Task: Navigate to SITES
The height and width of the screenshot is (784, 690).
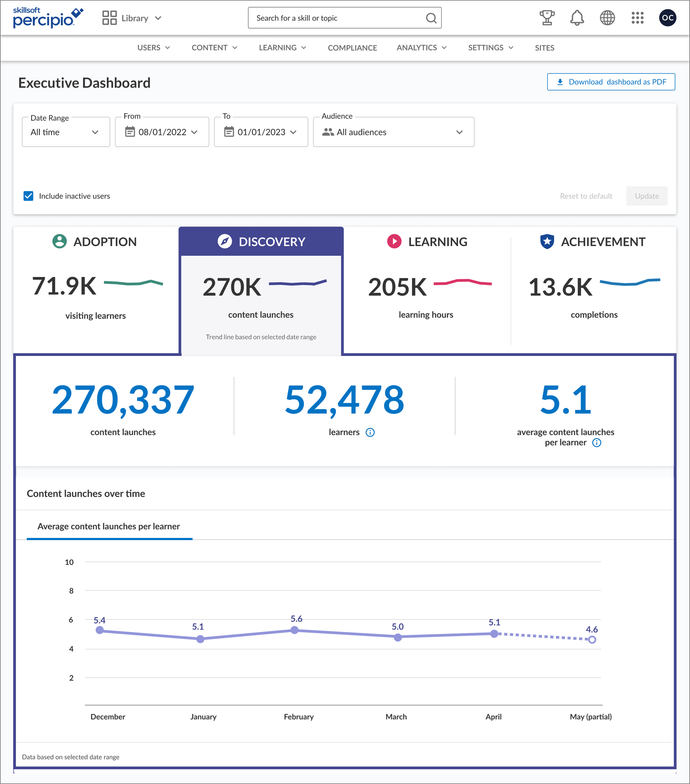Action: point(544,47)
